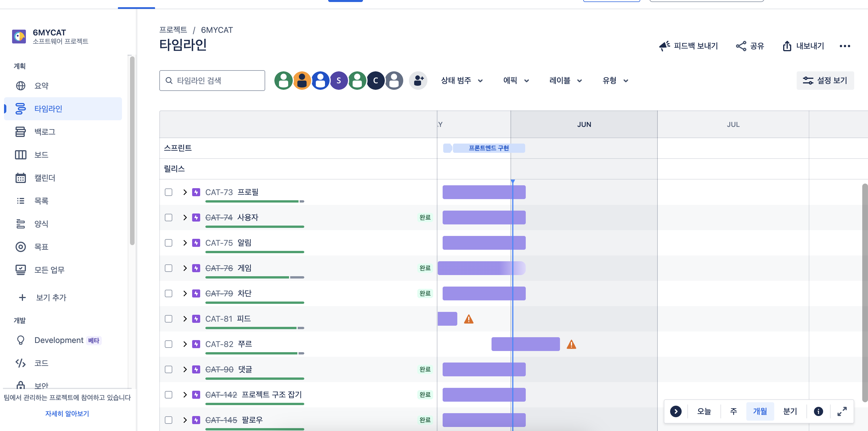Check the CAT-73 프로필 checkbox

pos(169,192)
